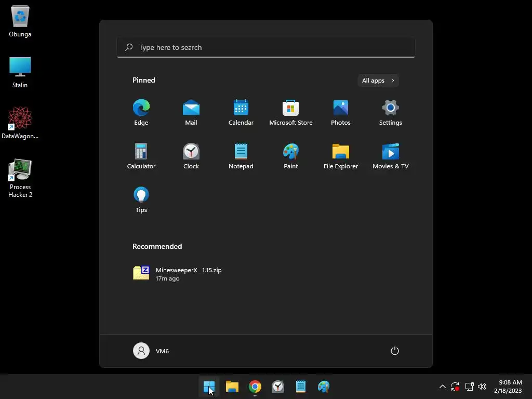Select the DataWagon desktop shortcut

tap(20, 123)
